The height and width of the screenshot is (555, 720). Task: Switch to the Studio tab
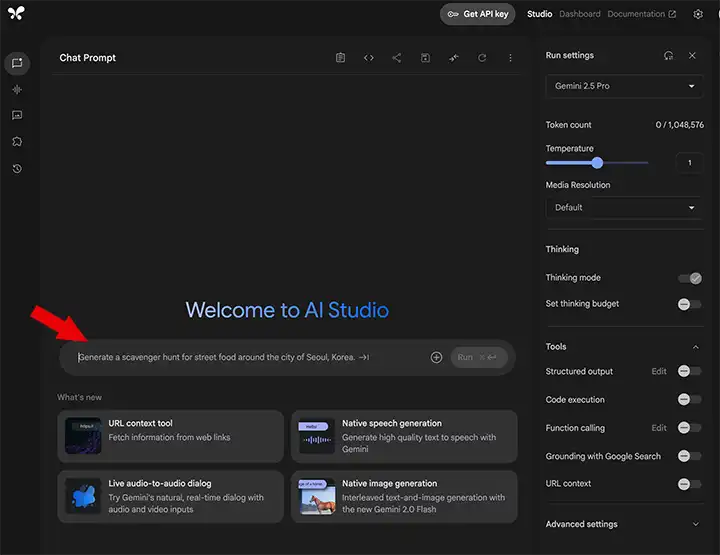click(x=540, y=14)
